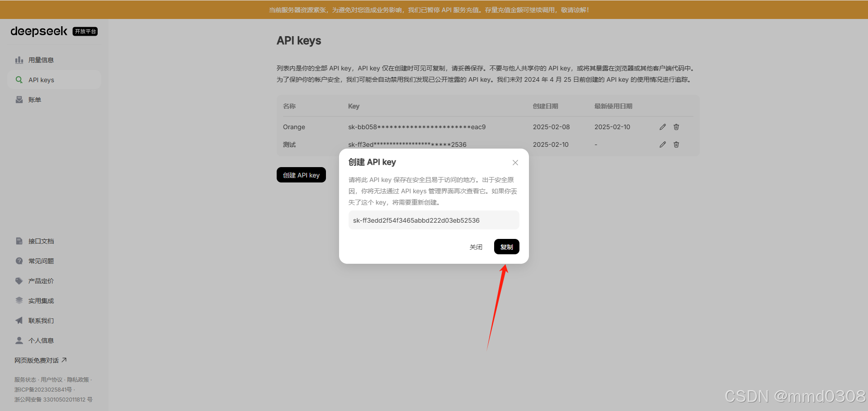The image size is (868, 411).
Task: Click the Key column header
Action: tap(354, 106)
